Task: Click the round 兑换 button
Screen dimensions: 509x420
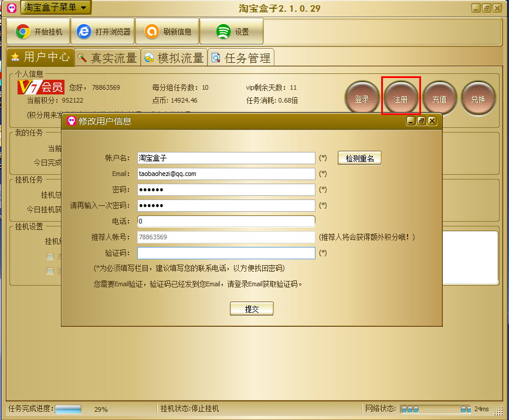Action: tap(478, 99)
